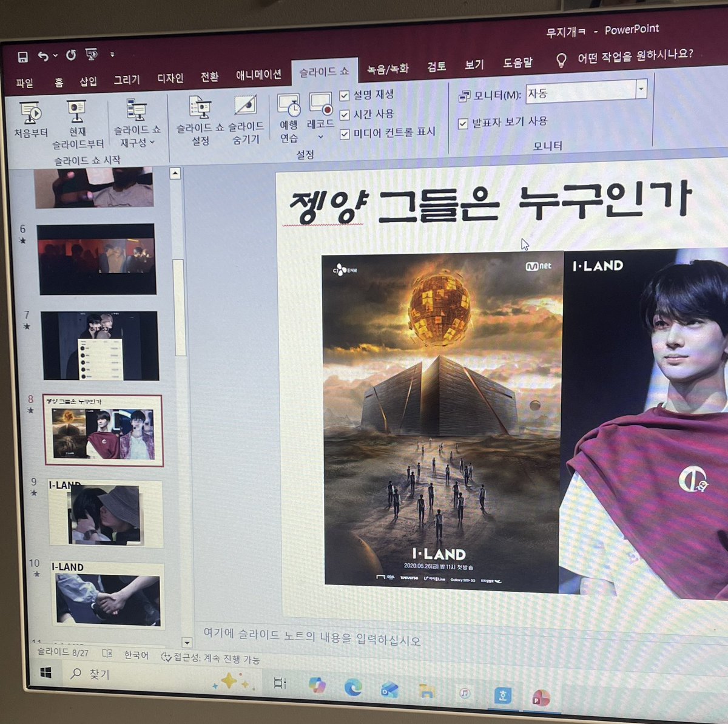Screen dimensions: 728x724
Task: Select slide 6 thumbnail
Action: pyautogui.click(x=96, y=259)
